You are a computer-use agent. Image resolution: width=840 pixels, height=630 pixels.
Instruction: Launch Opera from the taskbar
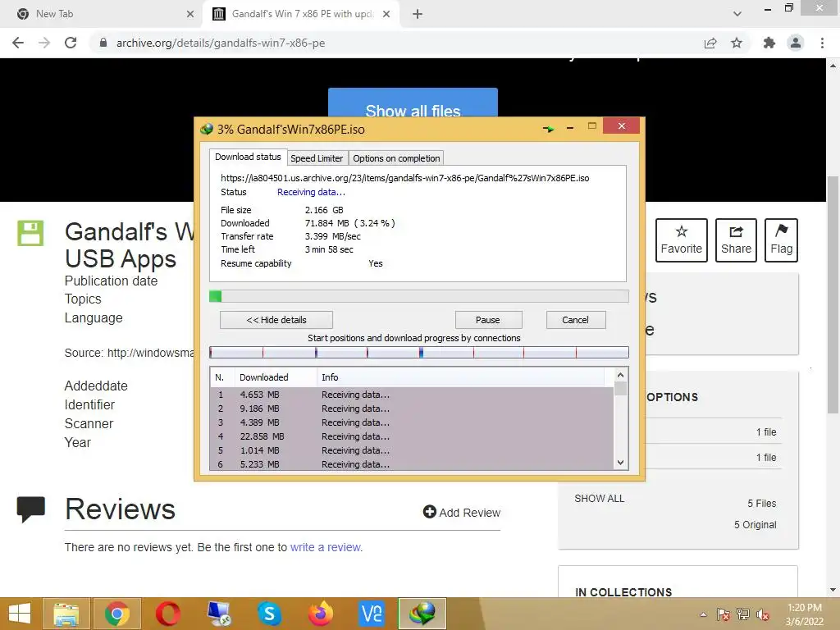167,614
